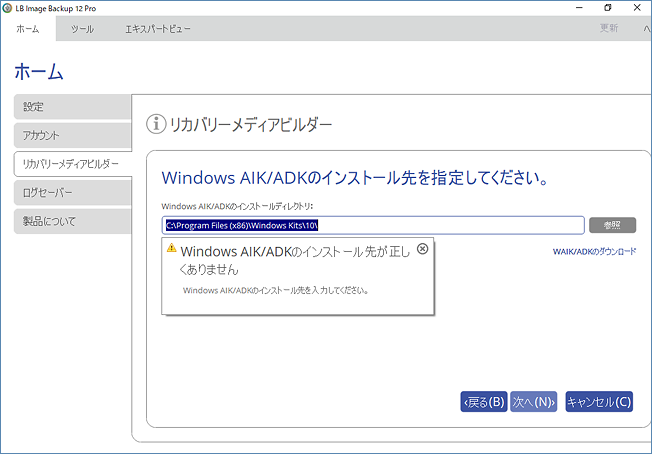The image size is (652, 454).
Task: Click the info icon beside リカバリーメディアビルダー heading
Action: (x=156, y=124)
